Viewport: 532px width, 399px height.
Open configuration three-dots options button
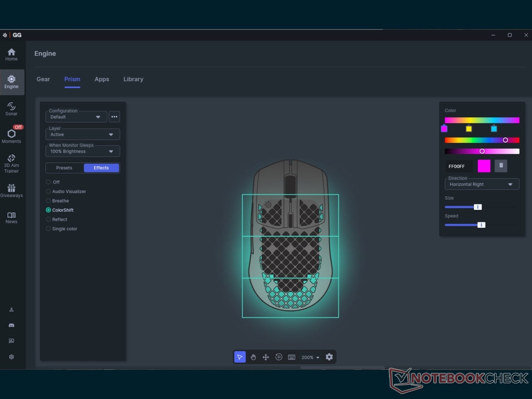(115, 117)
